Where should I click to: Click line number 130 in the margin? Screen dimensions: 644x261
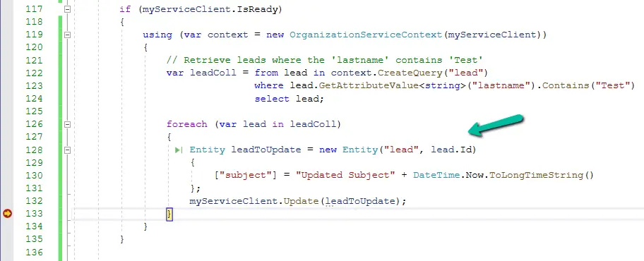34,175
